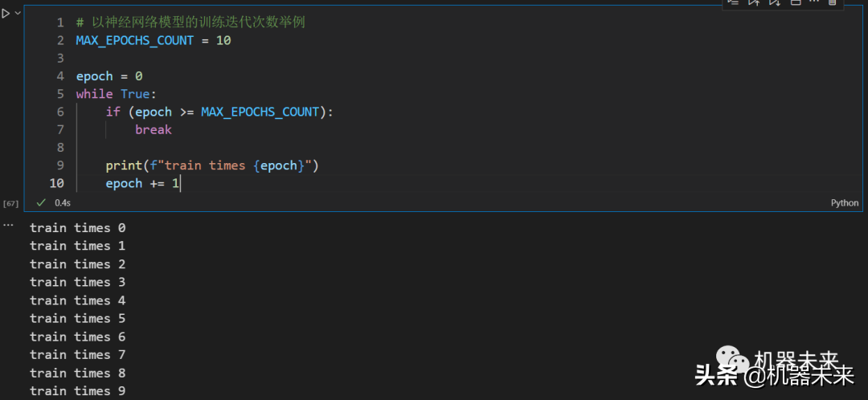The width and height of the screenshot is (868, 400).
Task: Change cell language from Python
Action: [x=844, y=203]
